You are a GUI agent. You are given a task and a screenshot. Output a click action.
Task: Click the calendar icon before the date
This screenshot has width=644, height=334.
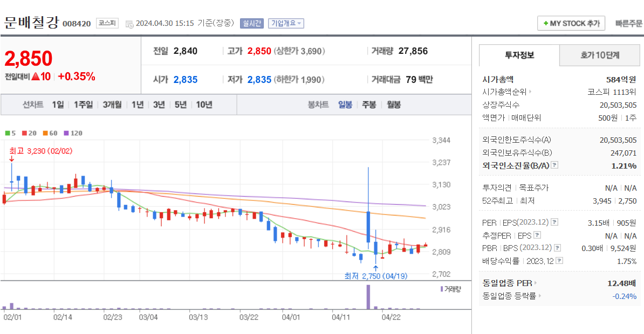(x=129, y=24)
